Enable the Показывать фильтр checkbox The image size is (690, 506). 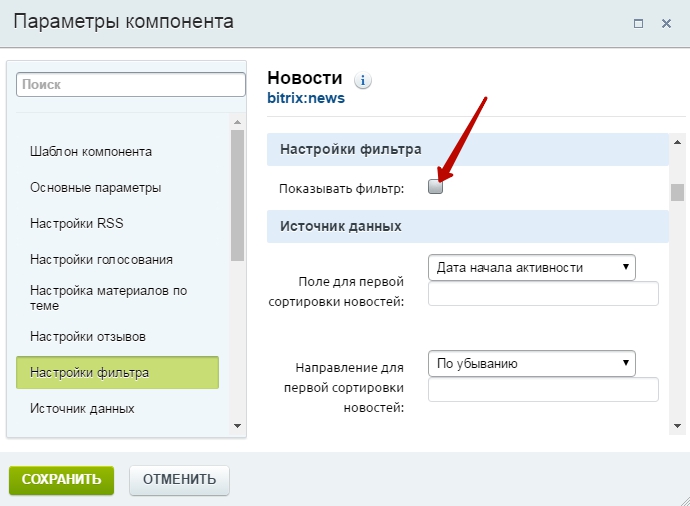pos(435,186)
